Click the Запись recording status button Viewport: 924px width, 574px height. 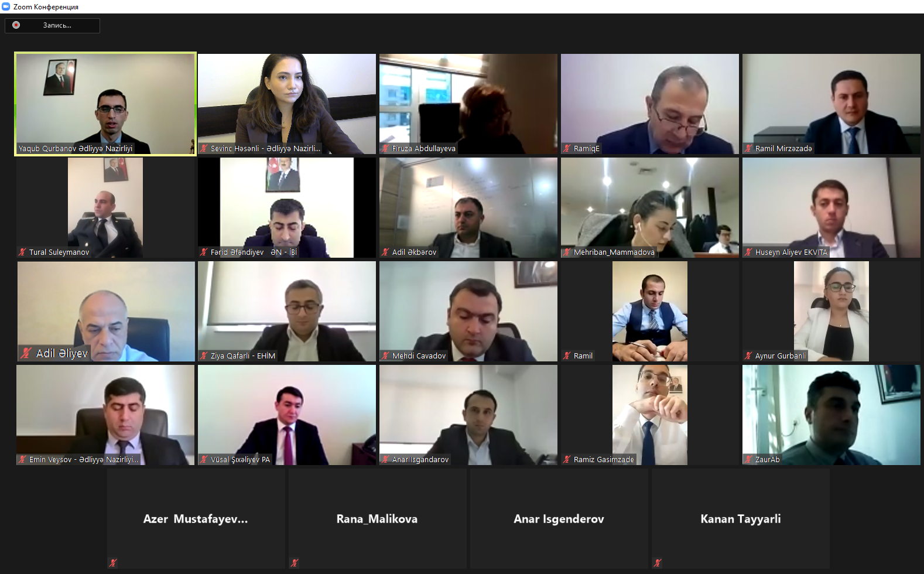(53, 25)
